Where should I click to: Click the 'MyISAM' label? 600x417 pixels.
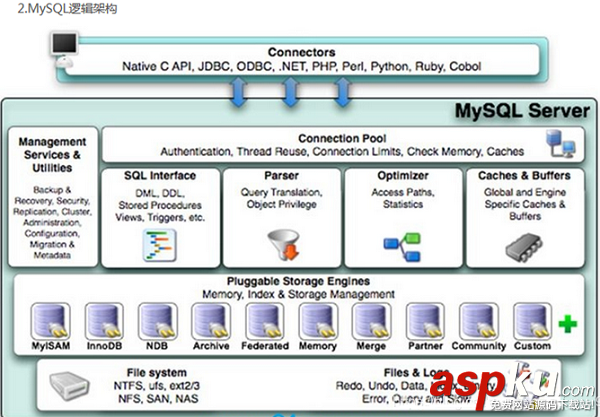pos(51,346)
